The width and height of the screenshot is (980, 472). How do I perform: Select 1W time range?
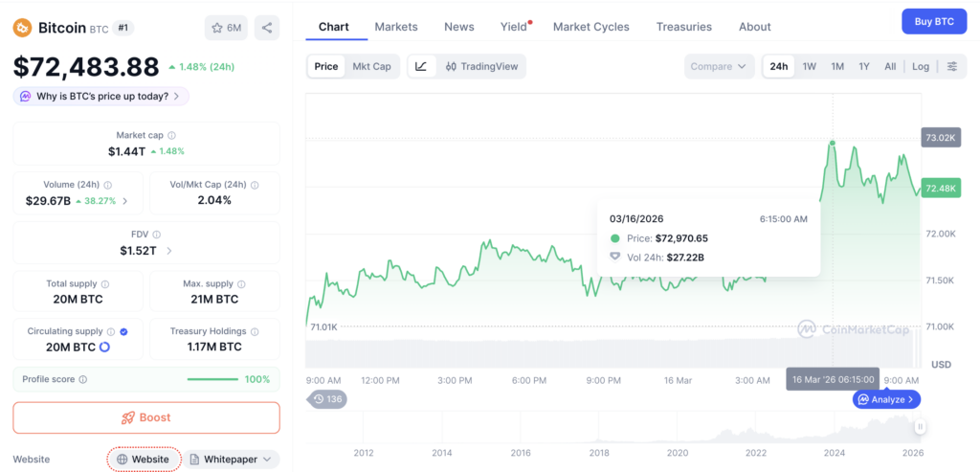810,66
